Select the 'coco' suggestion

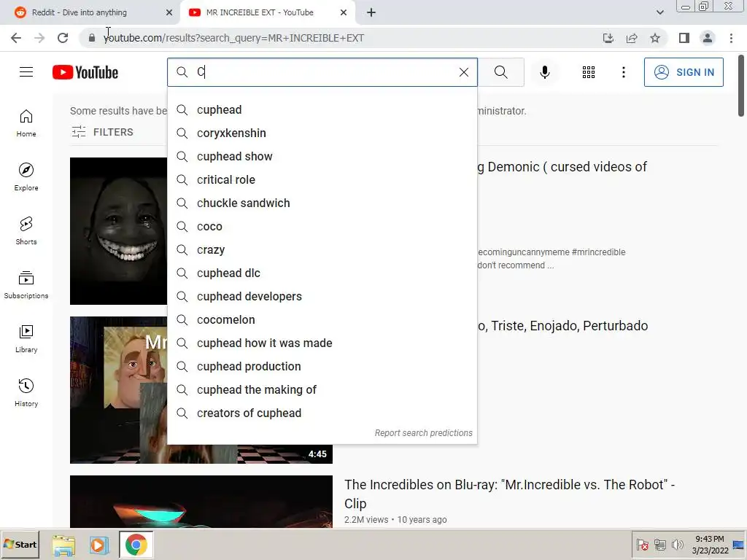[322, 227]
